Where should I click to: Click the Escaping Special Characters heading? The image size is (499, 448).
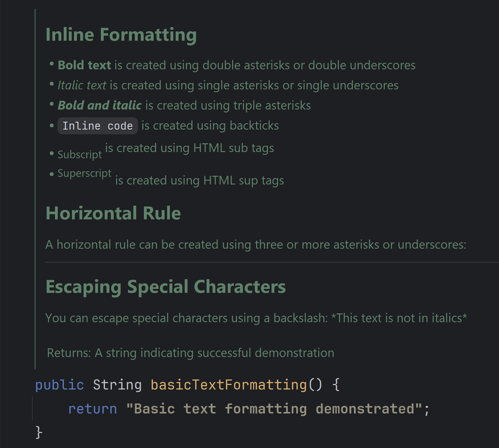(x=166, y=287)
